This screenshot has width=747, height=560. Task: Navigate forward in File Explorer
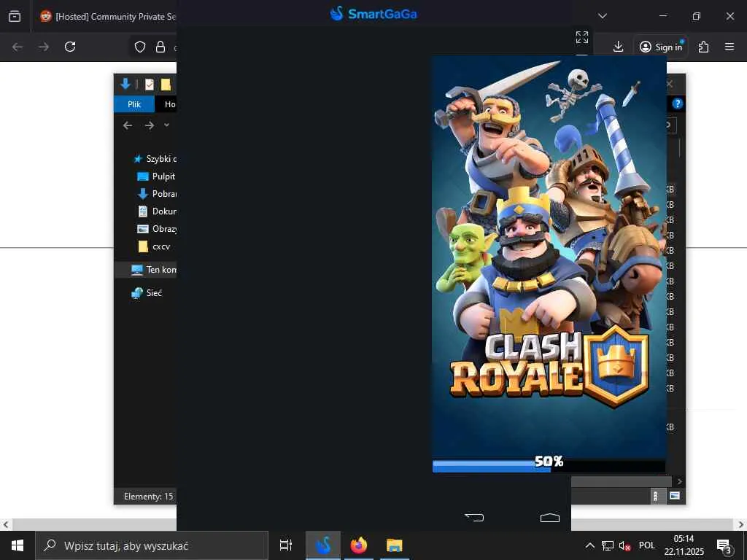click(150, 125)
